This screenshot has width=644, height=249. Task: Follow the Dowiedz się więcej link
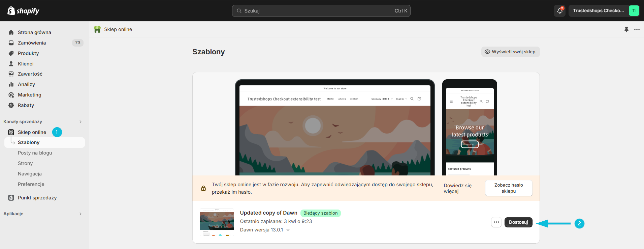tap(457, 188)
